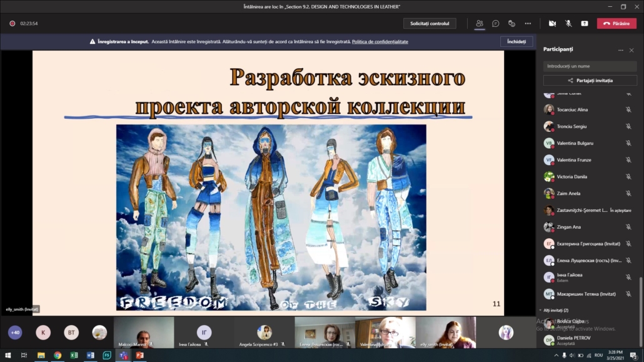Click Інна Гайова IГ video tile

(x=204, y=333)
